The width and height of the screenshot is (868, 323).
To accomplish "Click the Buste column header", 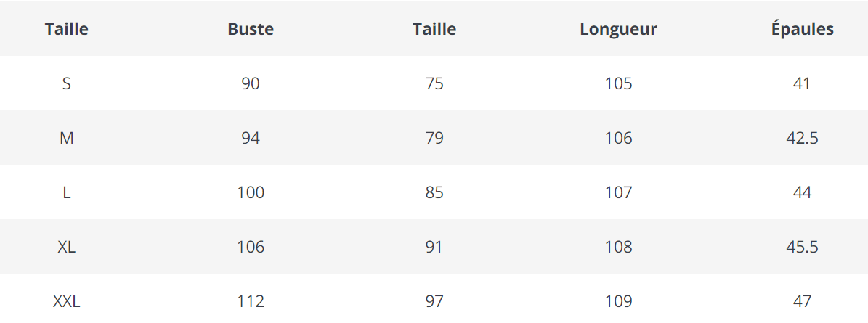I will 251,30.
